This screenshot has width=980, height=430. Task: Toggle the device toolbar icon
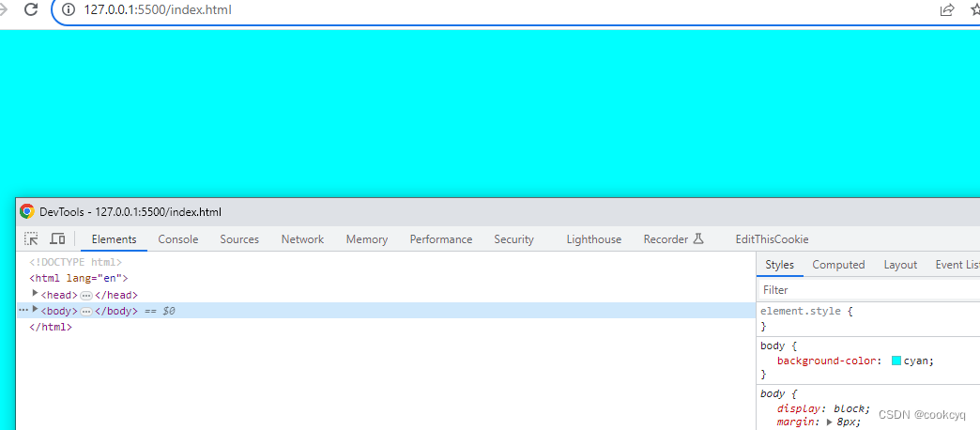tap(57, 238)
